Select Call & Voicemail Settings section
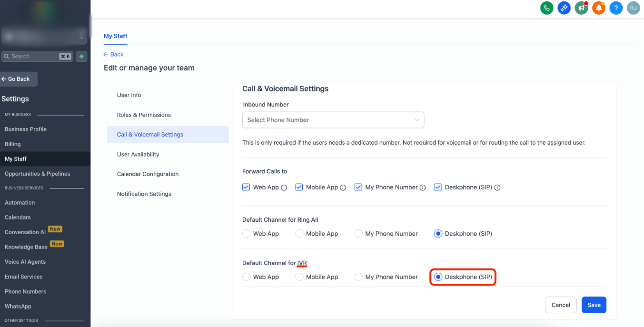This screenshot has width=644, height=327. click(168, 135)
